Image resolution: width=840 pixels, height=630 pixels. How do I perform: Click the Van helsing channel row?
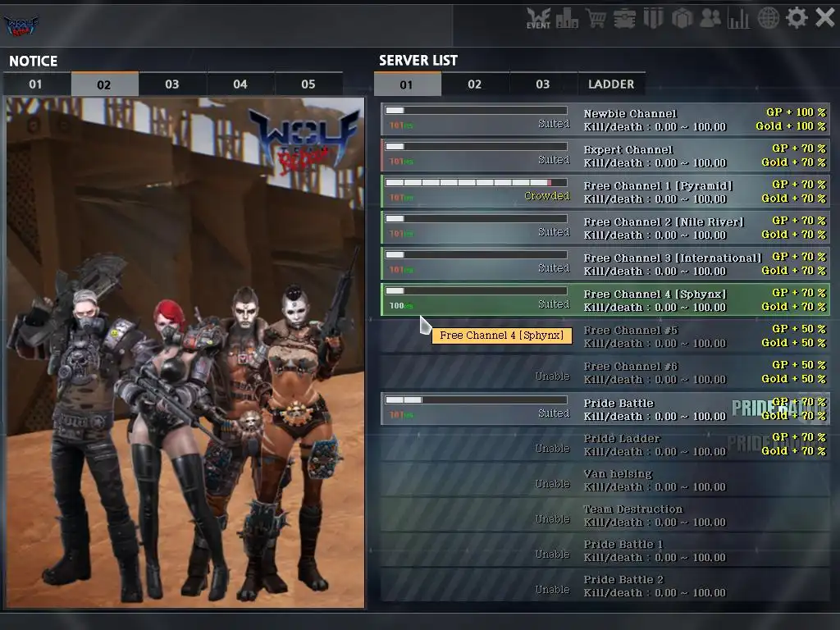tap(605, 480)
